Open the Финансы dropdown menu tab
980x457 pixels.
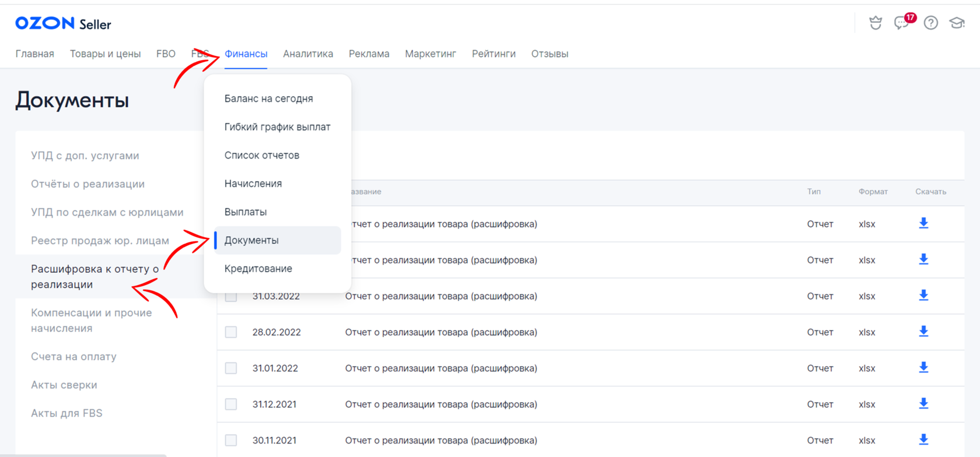246,54
